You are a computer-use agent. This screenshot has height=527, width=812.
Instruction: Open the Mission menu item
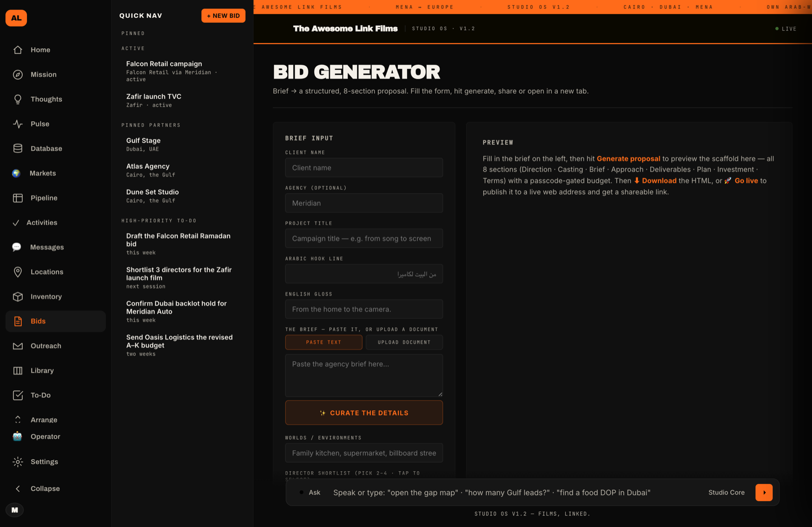[x=56, y=75]
